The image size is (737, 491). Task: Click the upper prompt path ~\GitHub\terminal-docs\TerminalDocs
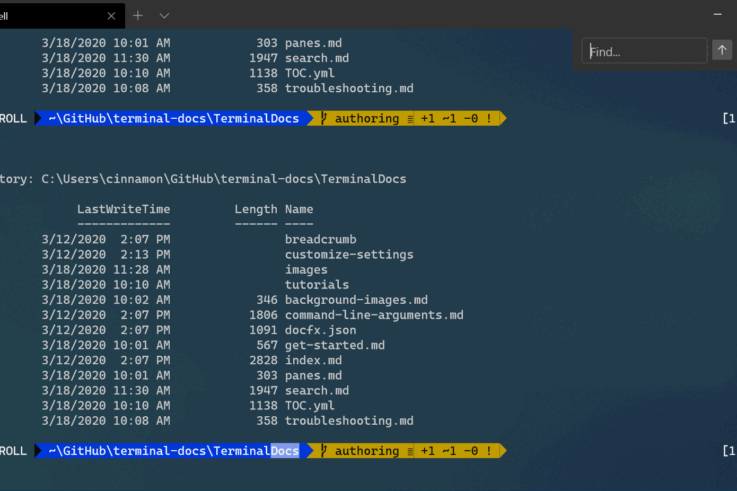pos(173,118)
